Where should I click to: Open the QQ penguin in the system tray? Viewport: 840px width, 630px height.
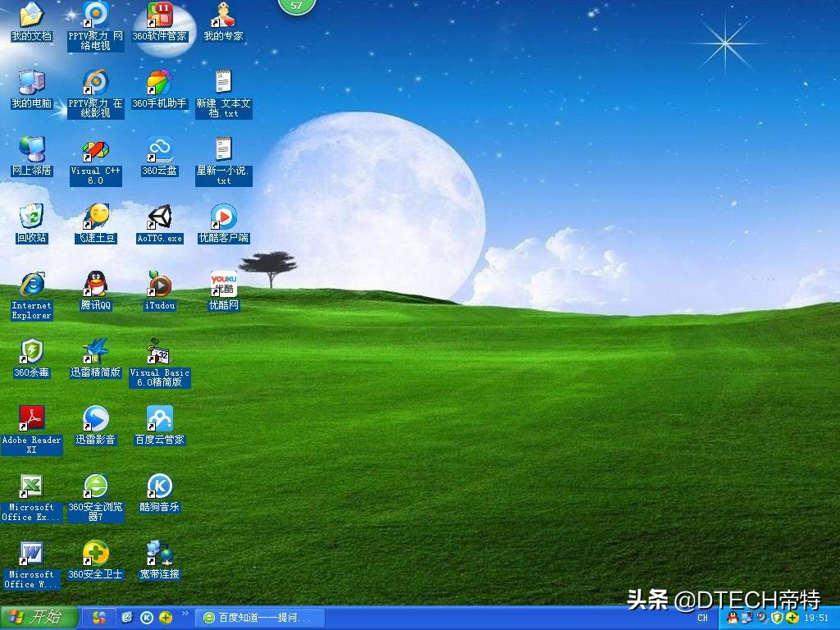point(733,617)
